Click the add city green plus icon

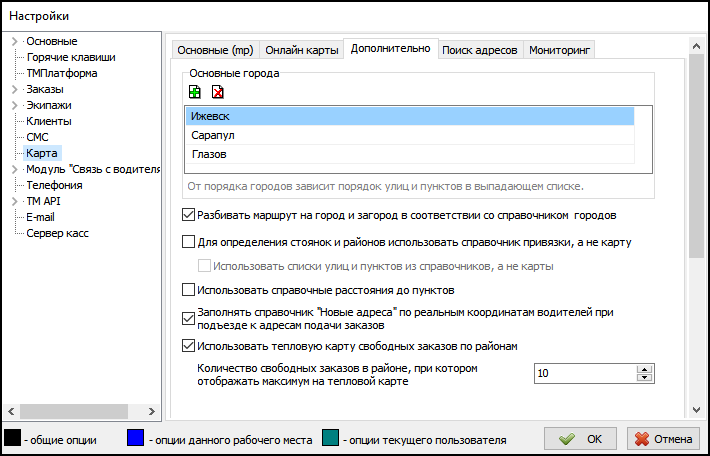[194, 92]
